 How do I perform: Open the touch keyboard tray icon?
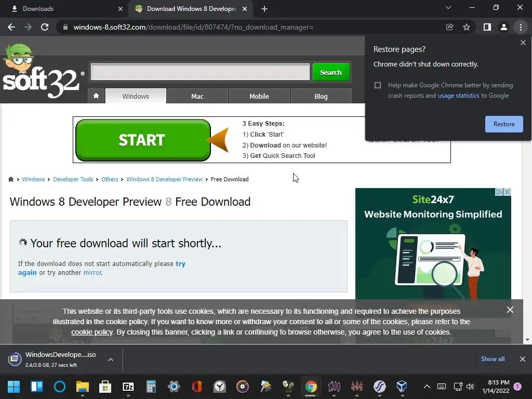[442, 387]
